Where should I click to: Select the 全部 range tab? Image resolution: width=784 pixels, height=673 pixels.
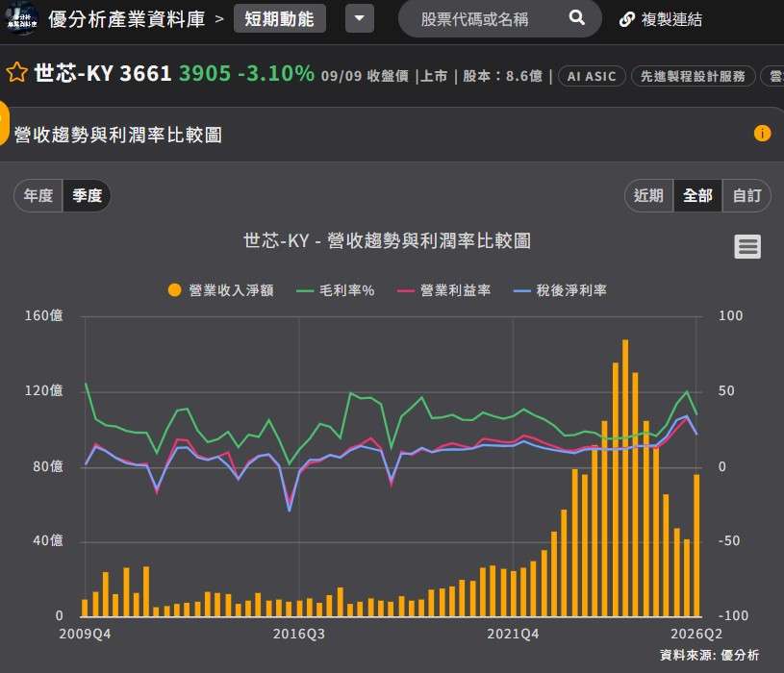[x=697, y=195]
